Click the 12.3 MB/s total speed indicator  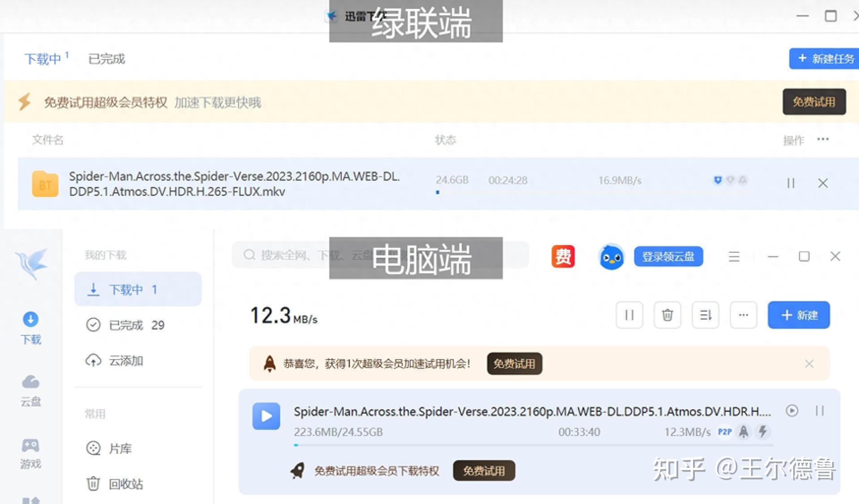[x=284, y=315]
